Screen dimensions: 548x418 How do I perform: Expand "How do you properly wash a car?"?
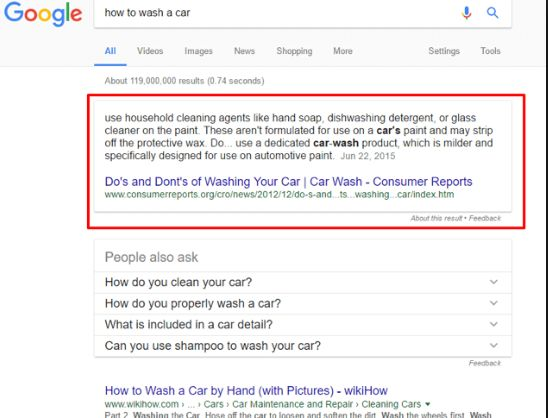tap(303, 303)
